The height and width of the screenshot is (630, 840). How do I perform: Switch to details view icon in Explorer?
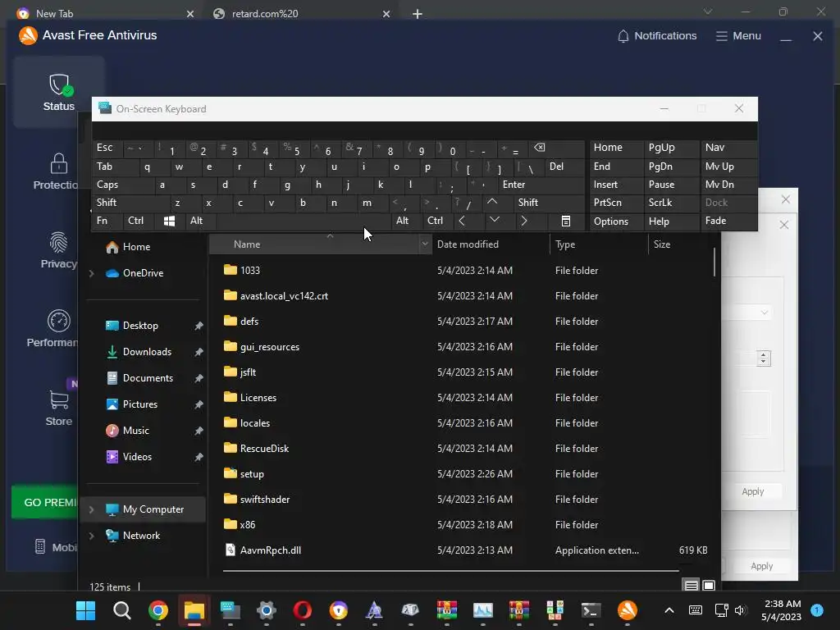pos(691,586)
